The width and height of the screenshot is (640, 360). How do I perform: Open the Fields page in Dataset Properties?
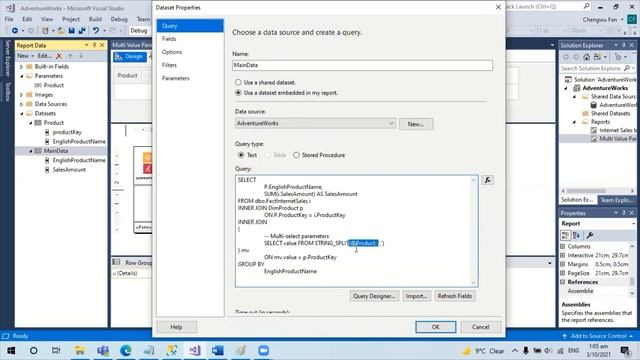[x=169, y=39]
